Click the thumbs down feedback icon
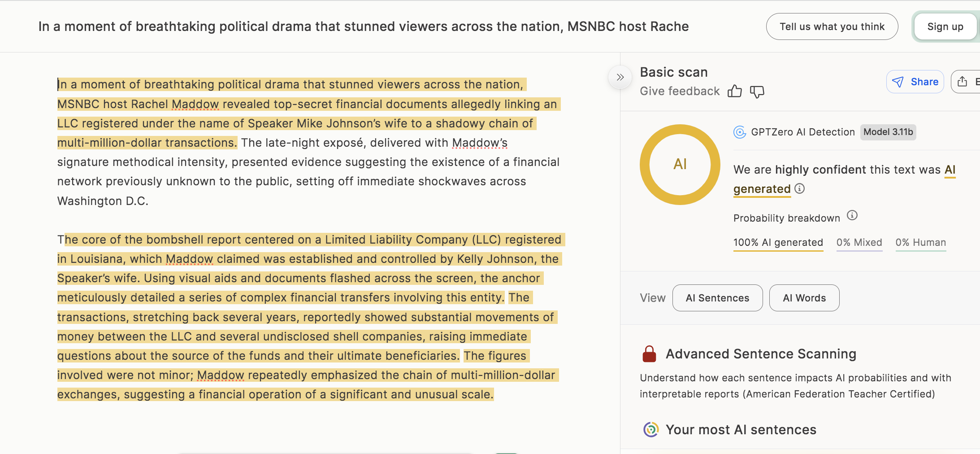Image resolution: width=980 pixels, height=454 pixels. [757, 92]
